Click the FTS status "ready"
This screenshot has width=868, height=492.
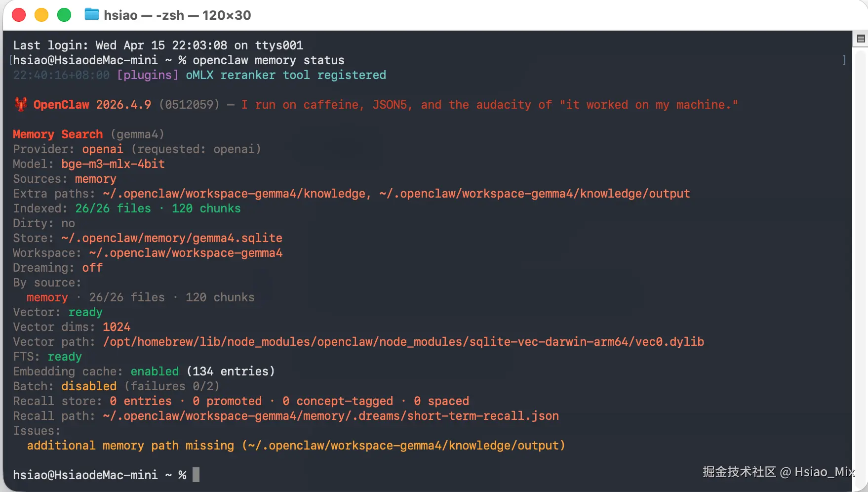point(65,357)
